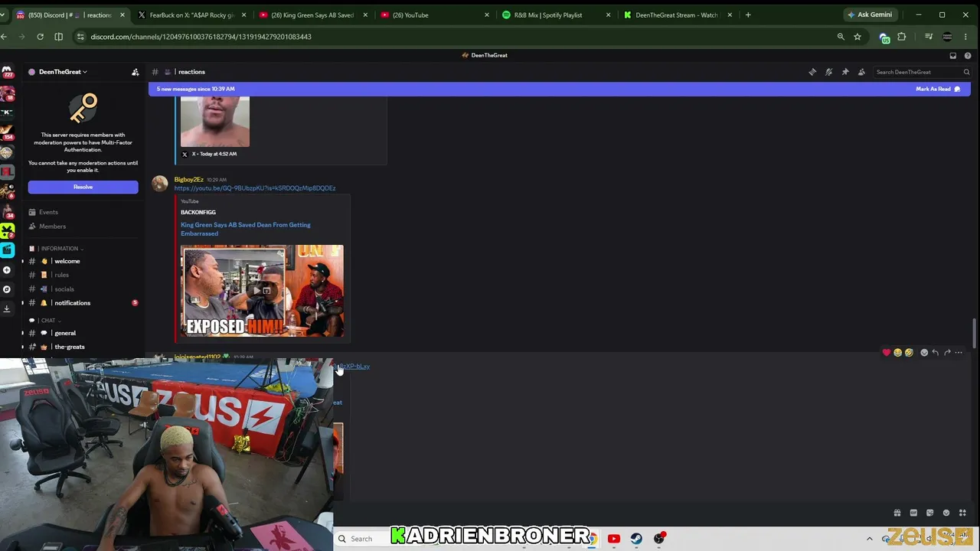The image size is (980, 551).
Task: Toggle member list visibility icon
Action: click(x=861, y=72)
